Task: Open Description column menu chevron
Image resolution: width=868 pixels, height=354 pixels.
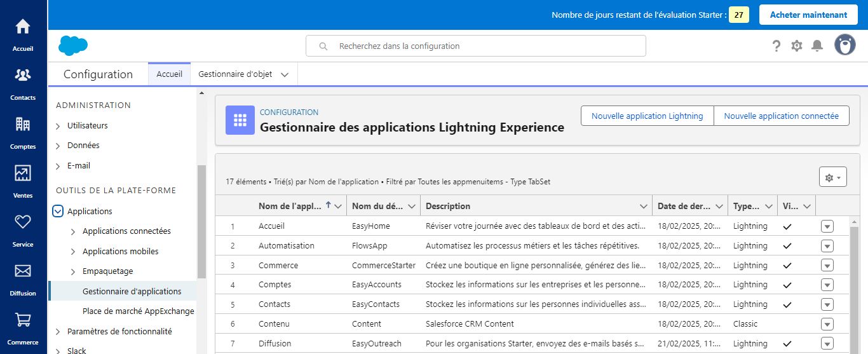Action: click(642, 206)
